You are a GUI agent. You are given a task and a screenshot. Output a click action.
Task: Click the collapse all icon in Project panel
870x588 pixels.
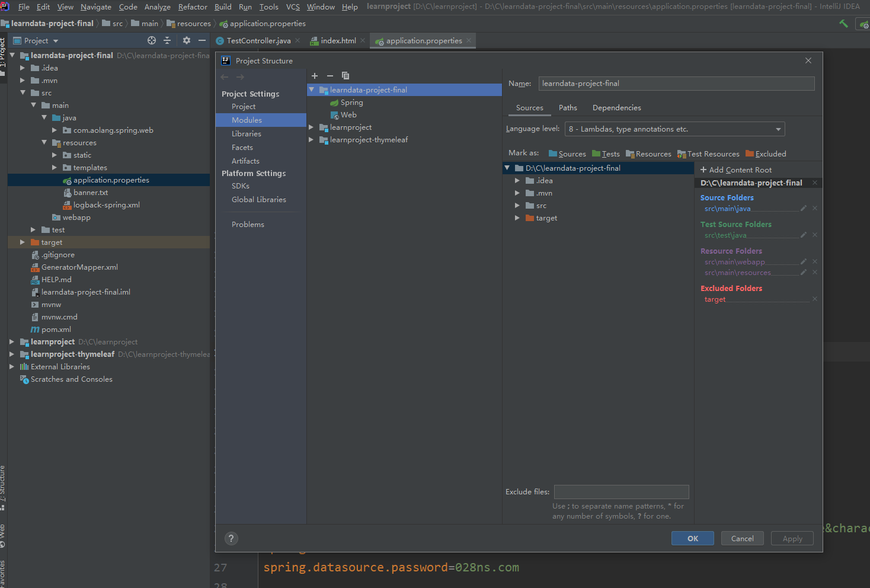[167, 40]
